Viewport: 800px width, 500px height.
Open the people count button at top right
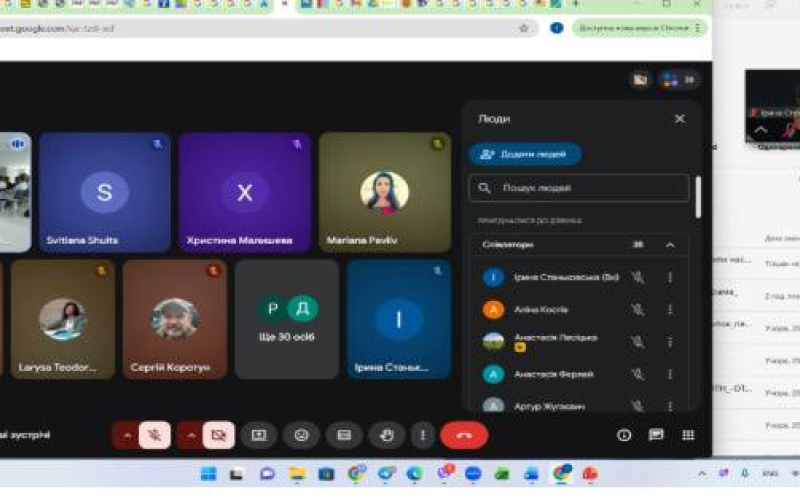pos(679,80)
